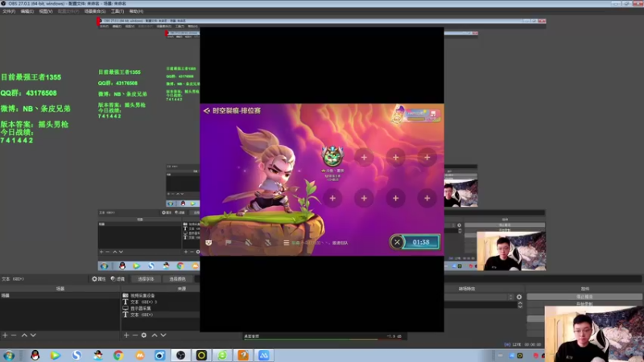
Task: Move the scene up with the up arrow
Action: [x=24, y=335]
